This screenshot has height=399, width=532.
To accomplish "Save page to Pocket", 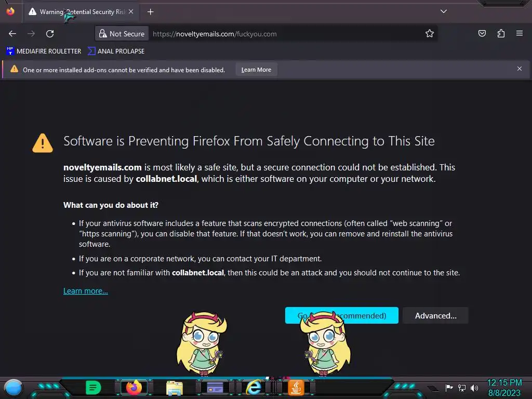I will point(482,33).
